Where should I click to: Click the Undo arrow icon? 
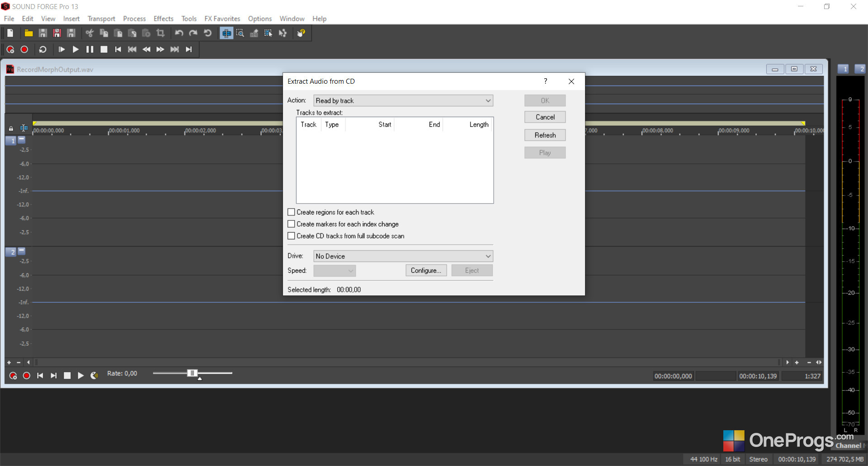click(x=179, y=33)
